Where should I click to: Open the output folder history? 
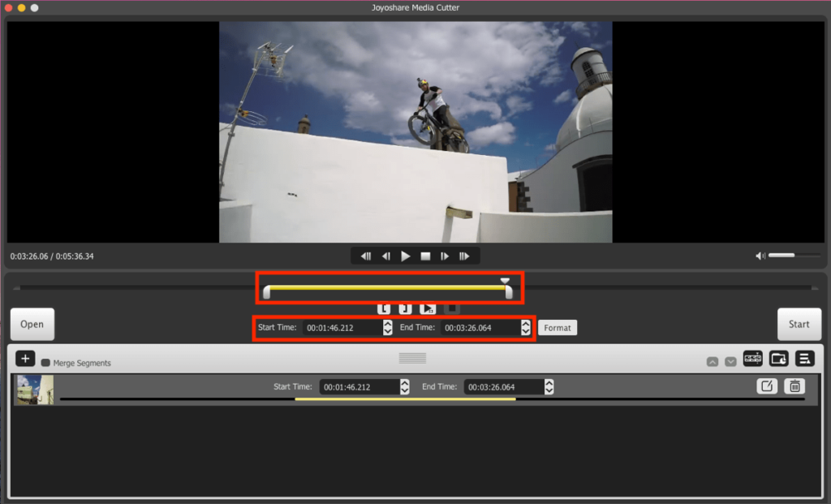778,359
